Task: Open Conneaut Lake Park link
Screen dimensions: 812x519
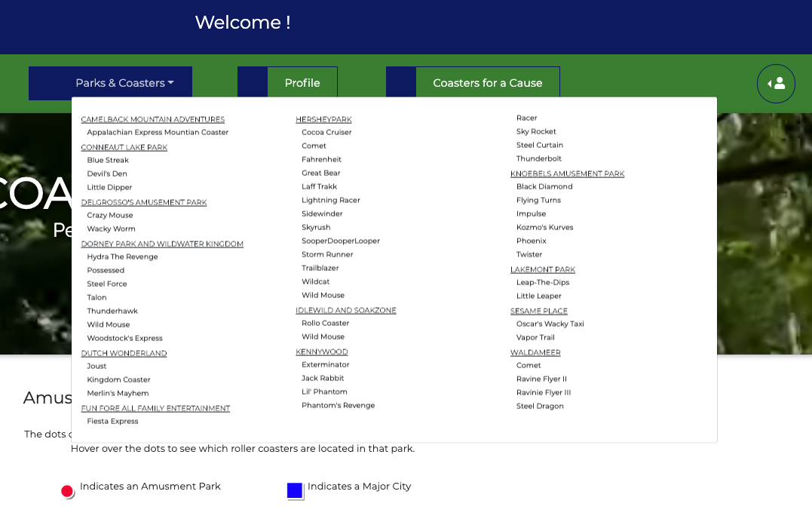Action: [x=124, y=147]
